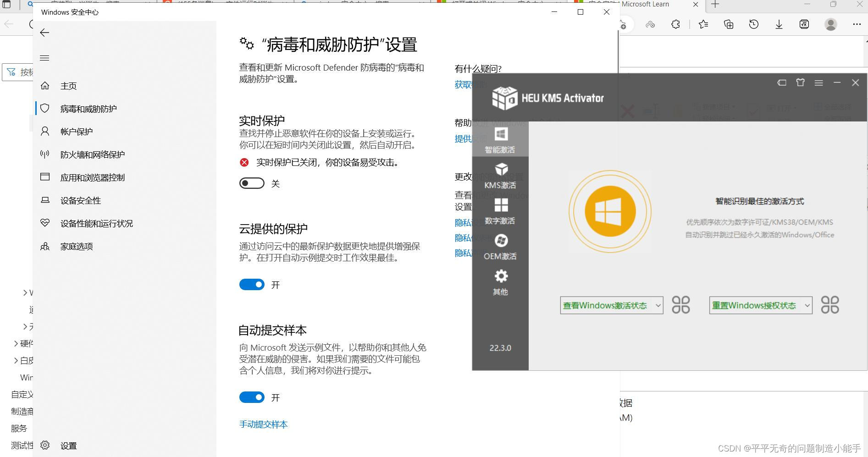Select KMS激活 tab in HEU KMS Activator
This screenshot has width=868, height=457.
pos(500,175)
